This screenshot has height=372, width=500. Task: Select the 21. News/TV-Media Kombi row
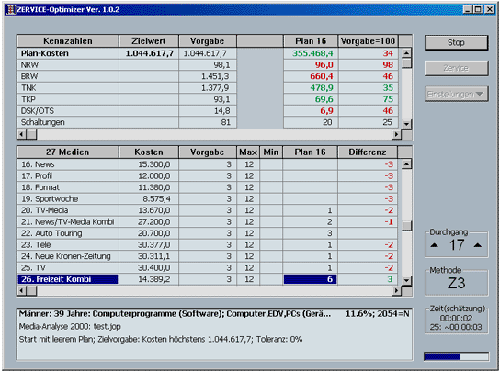click(x=207, y=222)
